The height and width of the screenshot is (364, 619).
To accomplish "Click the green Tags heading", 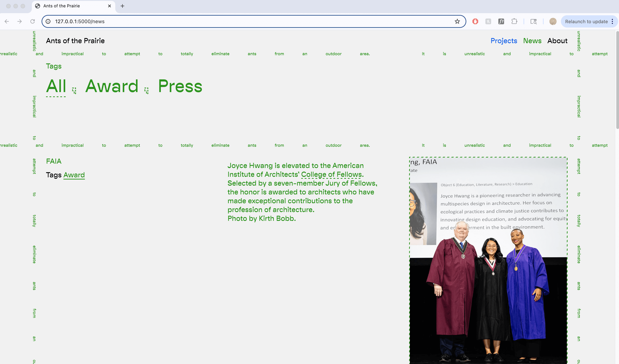I will click(x=54, y=66).
